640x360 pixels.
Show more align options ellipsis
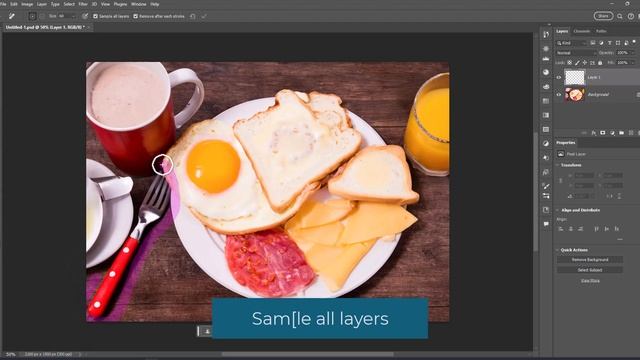620,240
